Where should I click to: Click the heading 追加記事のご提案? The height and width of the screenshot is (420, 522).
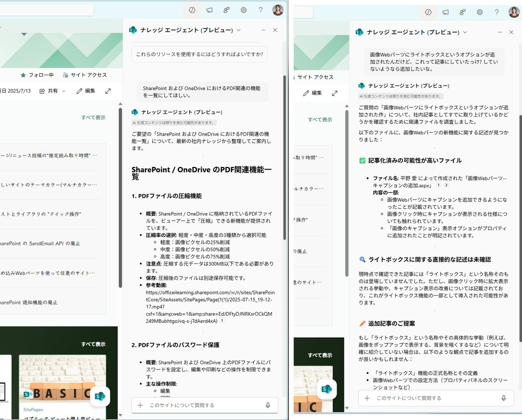click(x=391, y=323)
